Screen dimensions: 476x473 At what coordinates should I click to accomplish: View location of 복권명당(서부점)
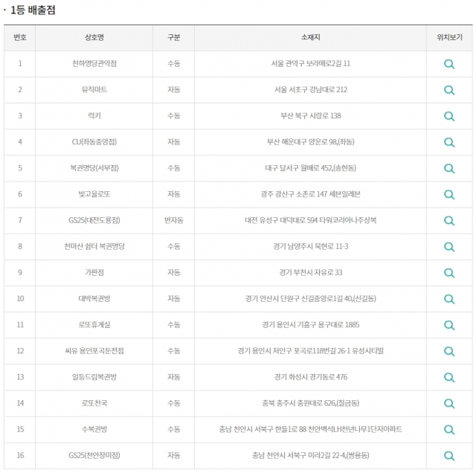pos(449,169)
